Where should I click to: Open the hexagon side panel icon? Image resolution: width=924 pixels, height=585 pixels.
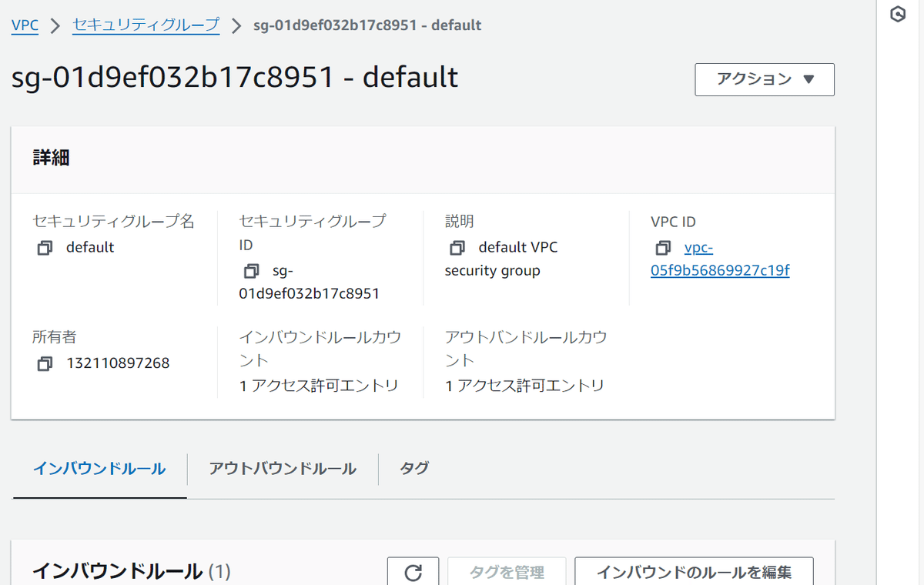(x=898, y=15)
